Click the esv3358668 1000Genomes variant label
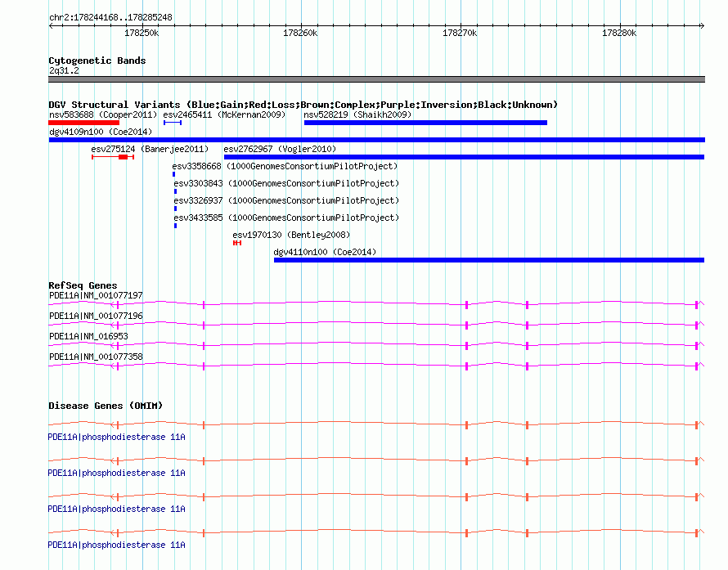The image size is (728, 570). pos(285,167)
